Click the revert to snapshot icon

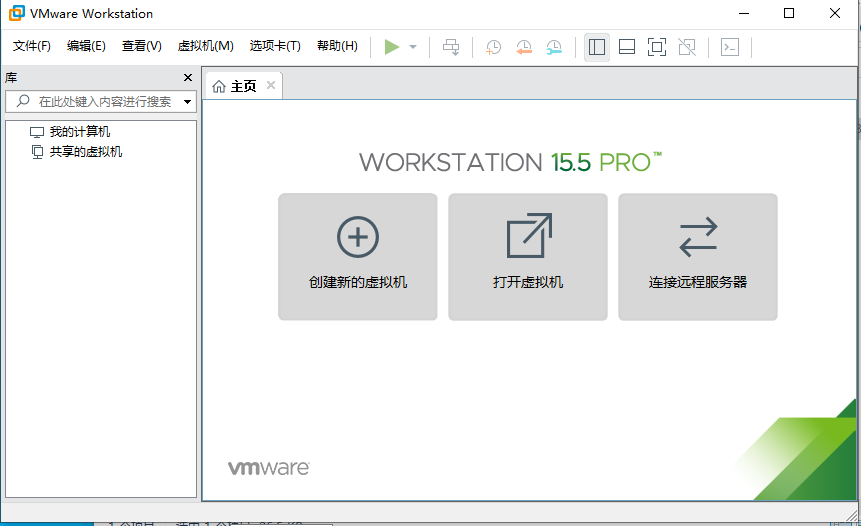click(x=524, y=47)
